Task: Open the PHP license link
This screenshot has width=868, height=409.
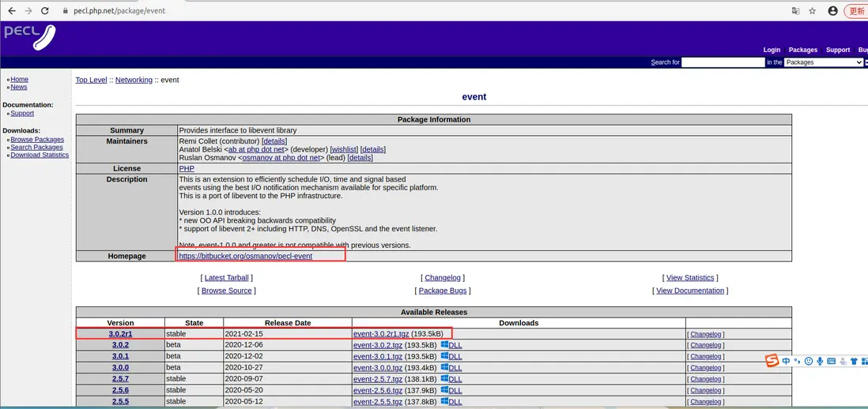Action: [187, 169]
